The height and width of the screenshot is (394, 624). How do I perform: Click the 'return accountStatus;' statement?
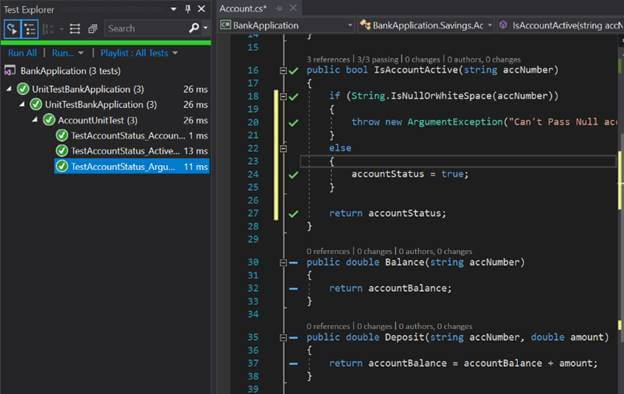pos(388,213)
